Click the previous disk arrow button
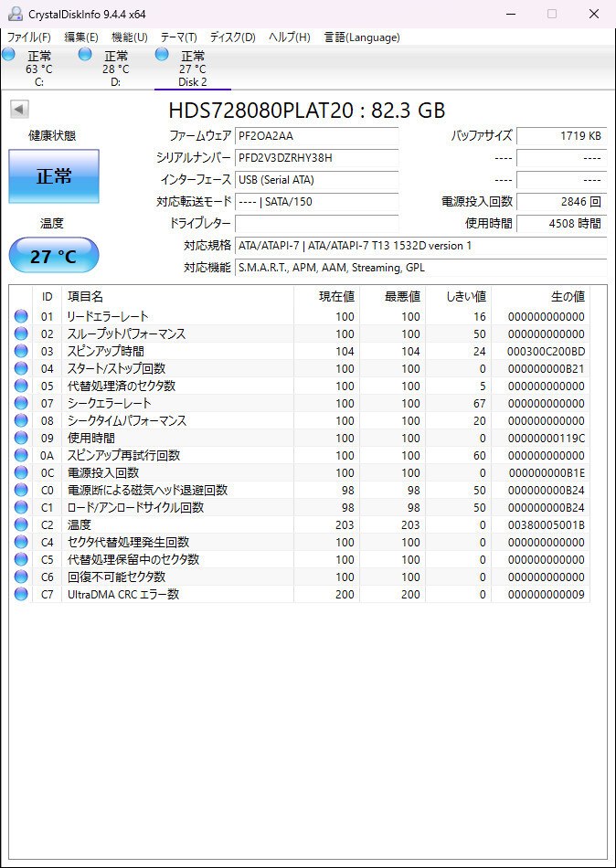Image resolution: width=616 pixels, height=868 pixels. pos(19,109)
